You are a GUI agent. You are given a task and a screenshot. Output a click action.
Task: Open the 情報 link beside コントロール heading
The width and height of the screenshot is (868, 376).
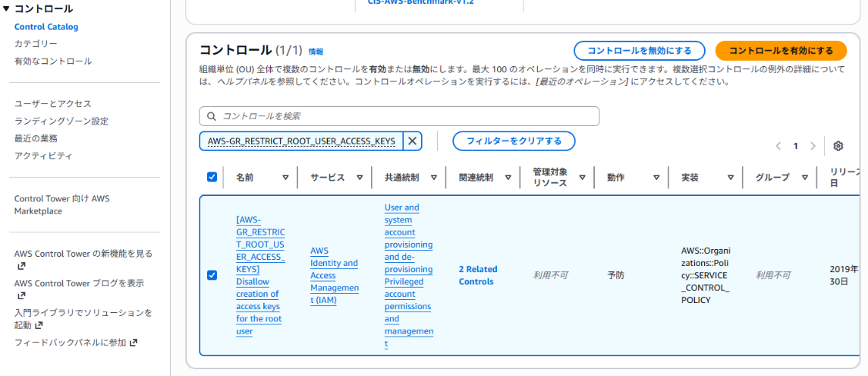[x=316, y=52]
